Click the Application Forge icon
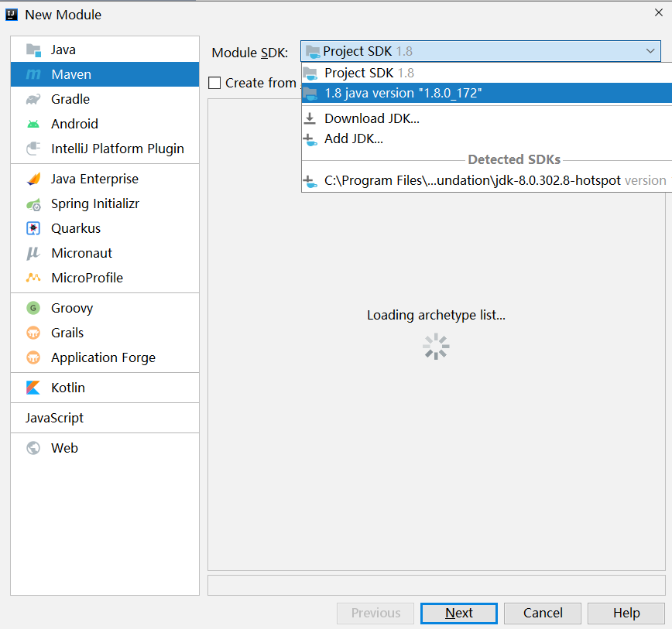Image resolution: width=672 pixels, height=629 pixels. coord(33,357)
